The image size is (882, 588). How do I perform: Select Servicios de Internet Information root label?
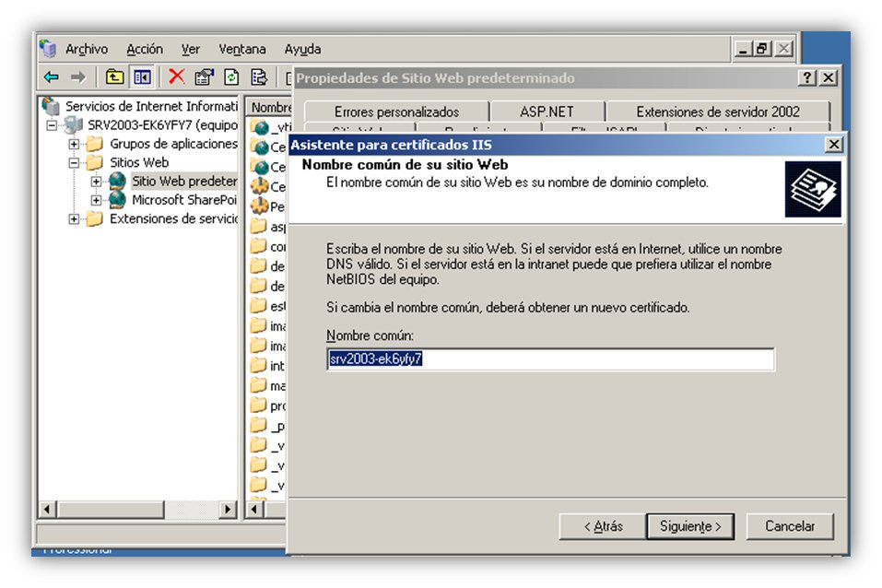coord(151,106)
